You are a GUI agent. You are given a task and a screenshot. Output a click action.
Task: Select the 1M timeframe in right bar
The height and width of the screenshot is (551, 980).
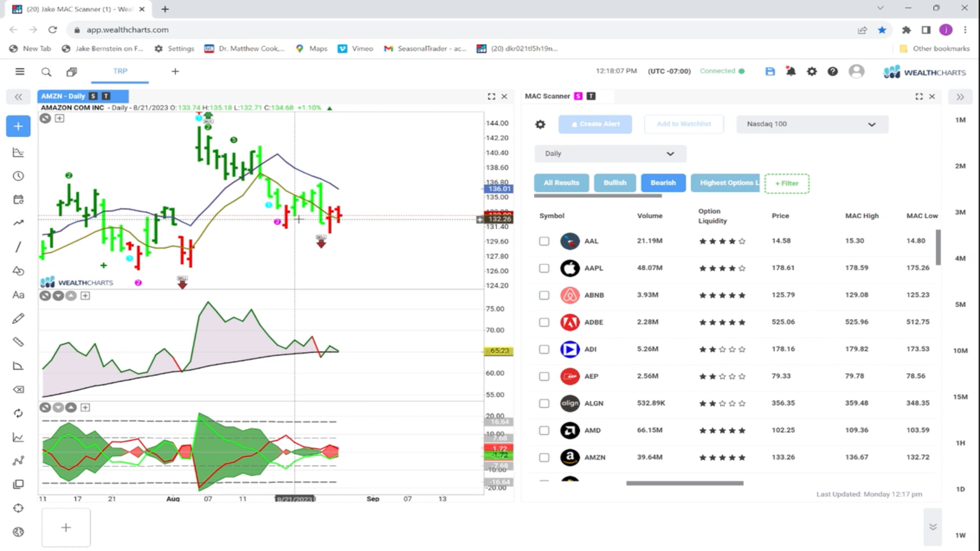point(960,120)
